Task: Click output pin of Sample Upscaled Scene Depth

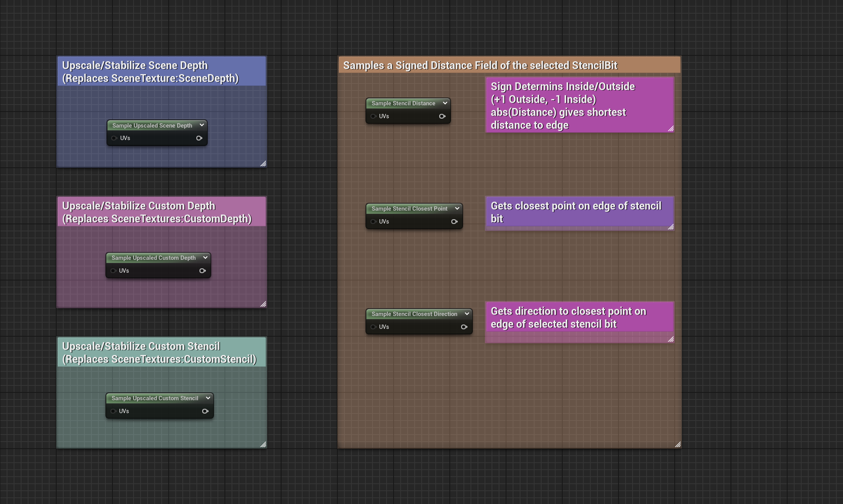Action: click(x=199, y=138)
